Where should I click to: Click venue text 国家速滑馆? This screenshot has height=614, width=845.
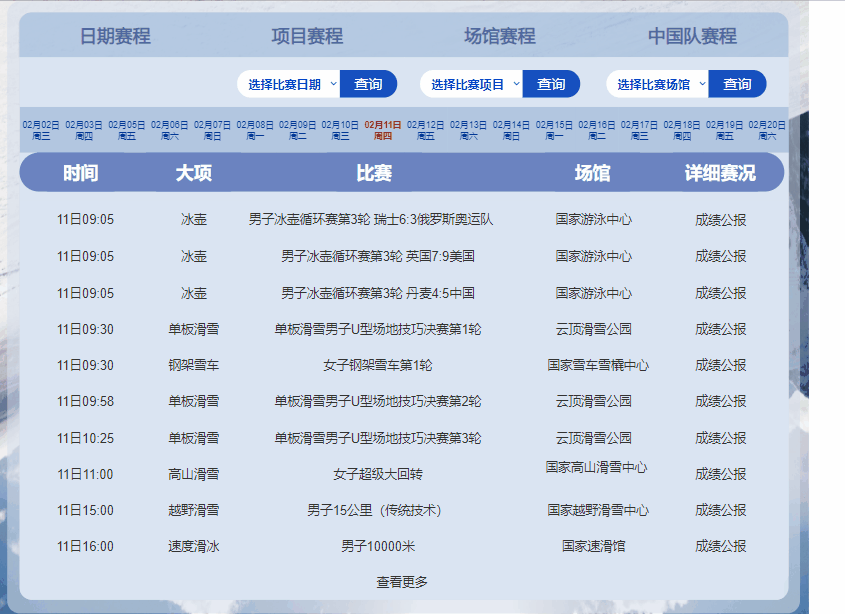[x=593, y=547]
